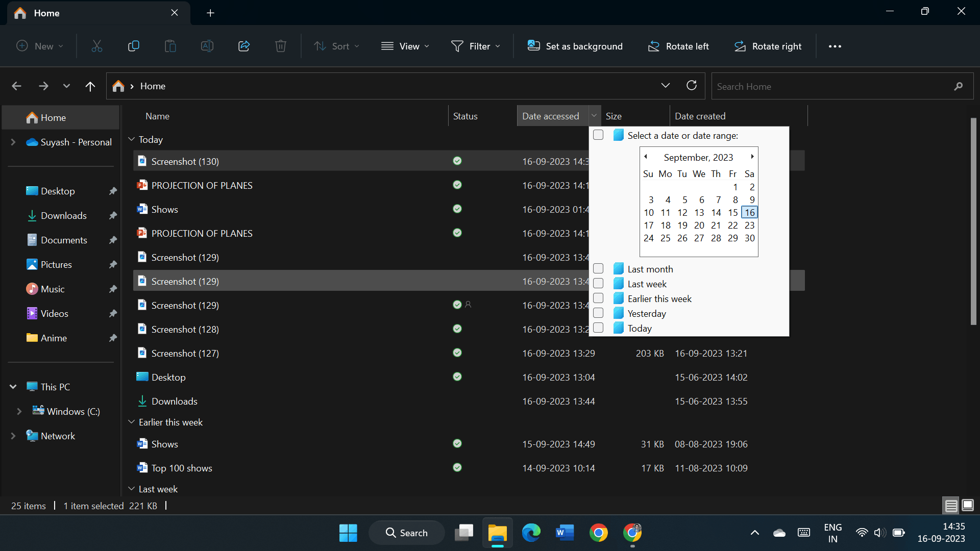Click the Cut scissors icon in toolbar
Image resolution: width=980 pixels, height=551 pixels.
point(96,46)
